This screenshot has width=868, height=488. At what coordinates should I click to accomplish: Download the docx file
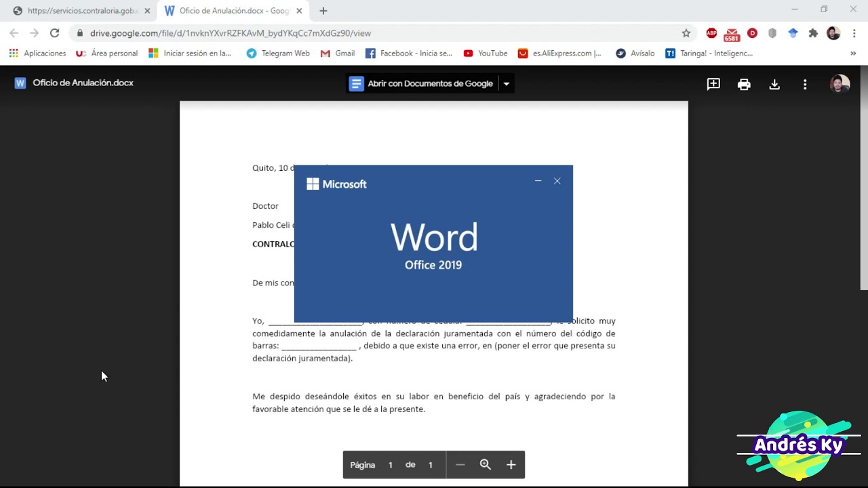pos(774,84)
